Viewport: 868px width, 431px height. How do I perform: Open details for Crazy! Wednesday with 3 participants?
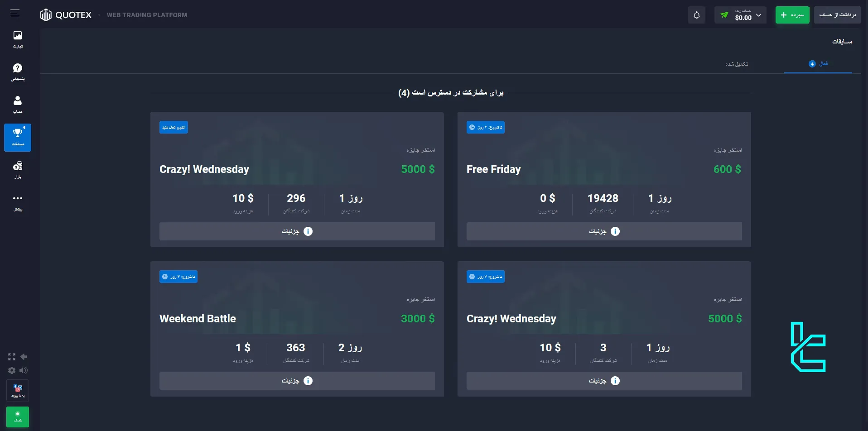[x=604, y=381]
